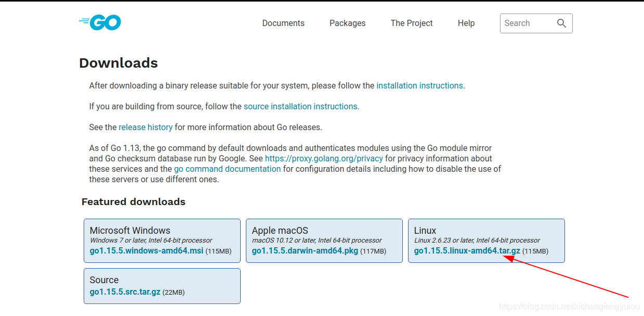
Task: Open the go command documentation link
Action: [227, 169]
